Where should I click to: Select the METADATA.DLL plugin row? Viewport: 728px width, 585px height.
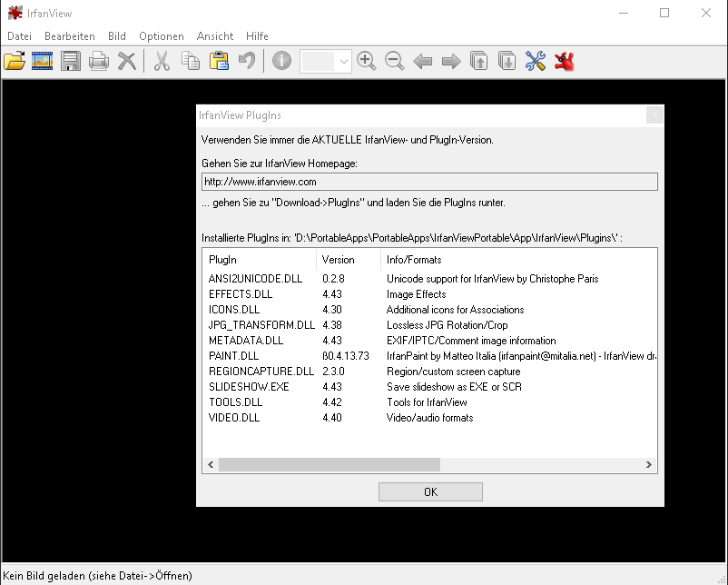tap(429, 341)
